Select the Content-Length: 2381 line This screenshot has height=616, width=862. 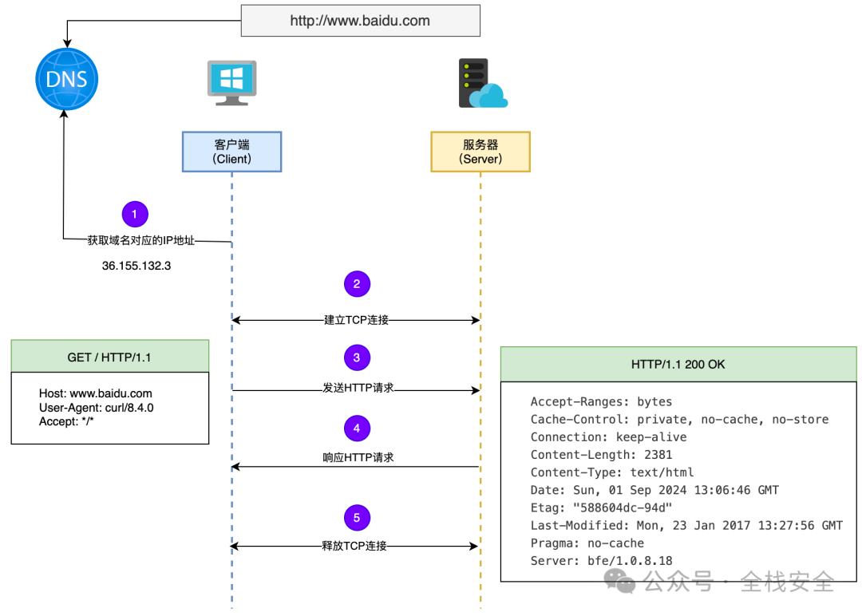click(x=602, y=455)
